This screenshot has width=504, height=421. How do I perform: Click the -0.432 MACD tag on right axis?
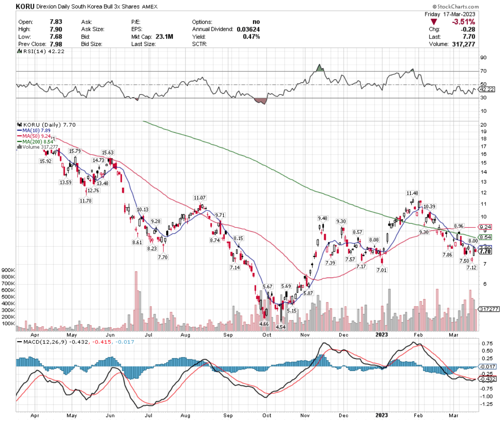click(488, 379)
